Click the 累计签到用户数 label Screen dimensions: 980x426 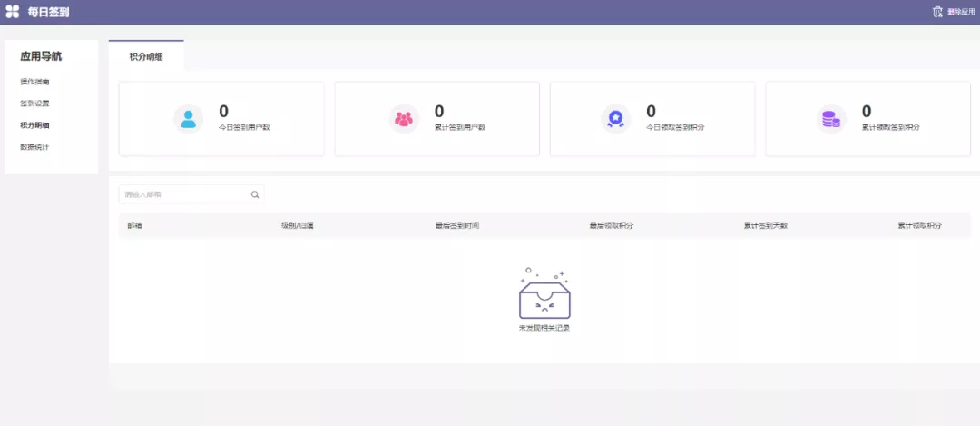(460, 127)
